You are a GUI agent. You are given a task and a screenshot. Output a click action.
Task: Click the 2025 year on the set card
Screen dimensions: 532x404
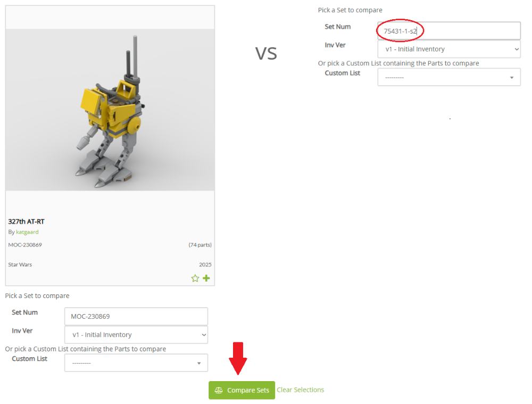[205, 265]
